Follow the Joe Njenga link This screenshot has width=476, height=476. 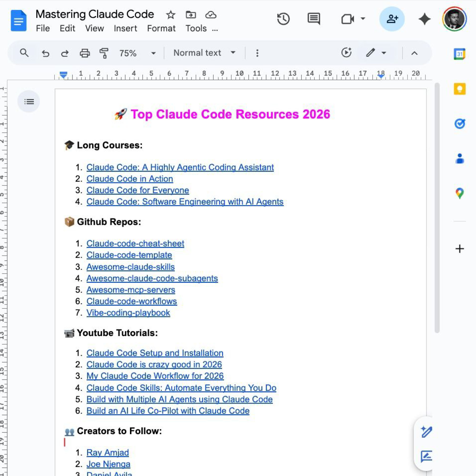coord(108,464)
